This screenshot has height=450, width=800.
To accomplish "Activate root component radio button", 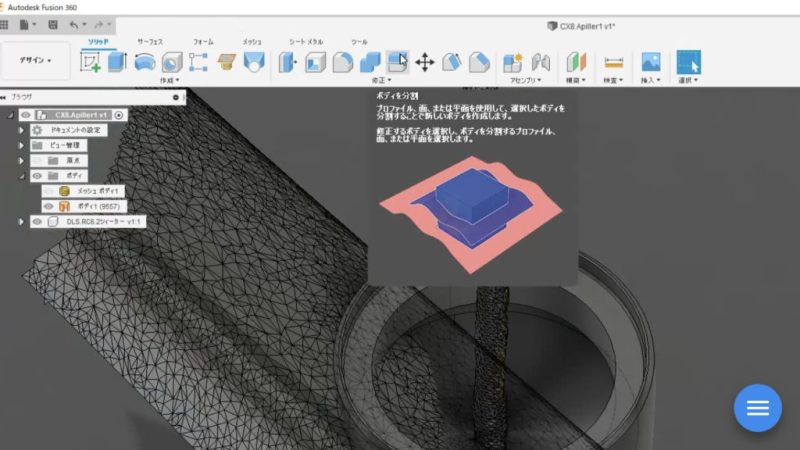I will coord(119,115).
